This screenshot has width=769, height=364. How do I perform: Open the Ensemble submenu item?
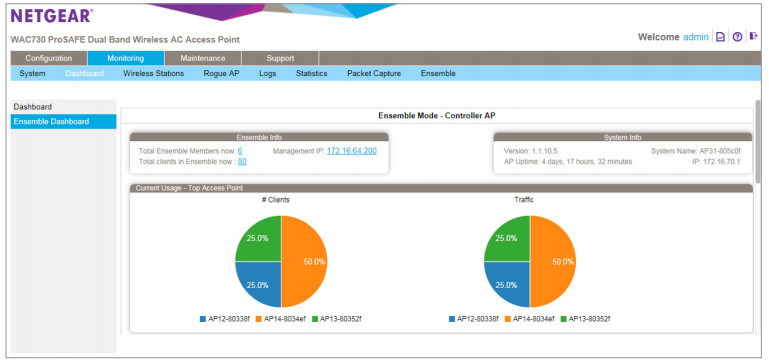pos(438,74)
